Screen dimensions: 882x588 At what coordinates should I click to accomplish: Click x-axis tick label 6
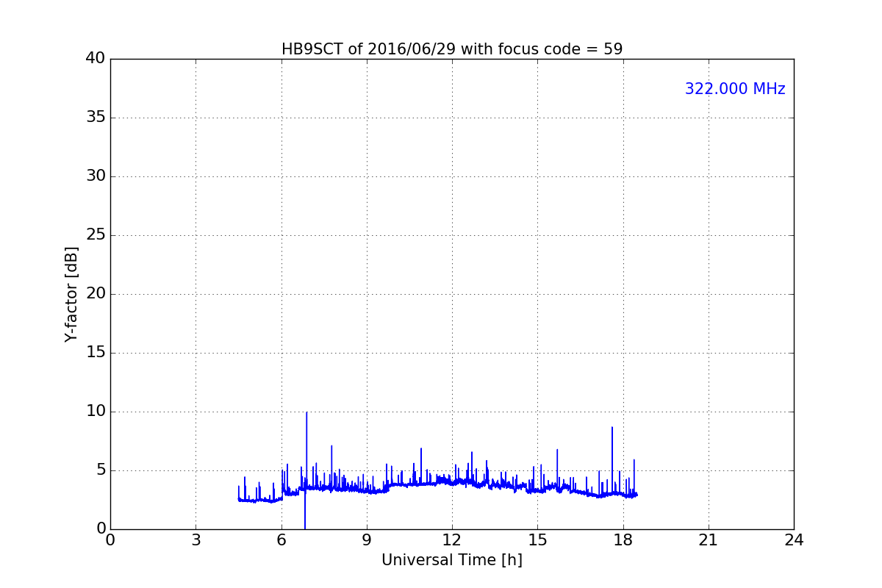tap(282, 540)
